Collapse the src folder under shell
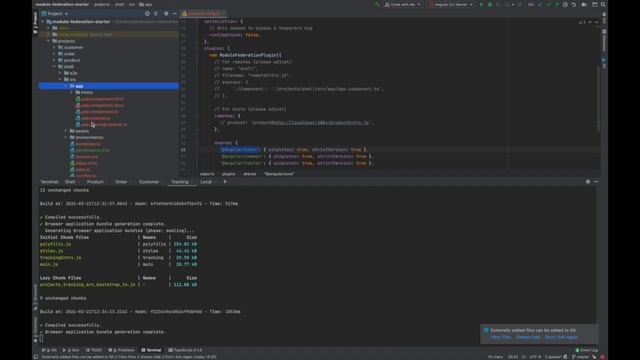The height and width of the screenshot is (360, 640). pos(60,79)
